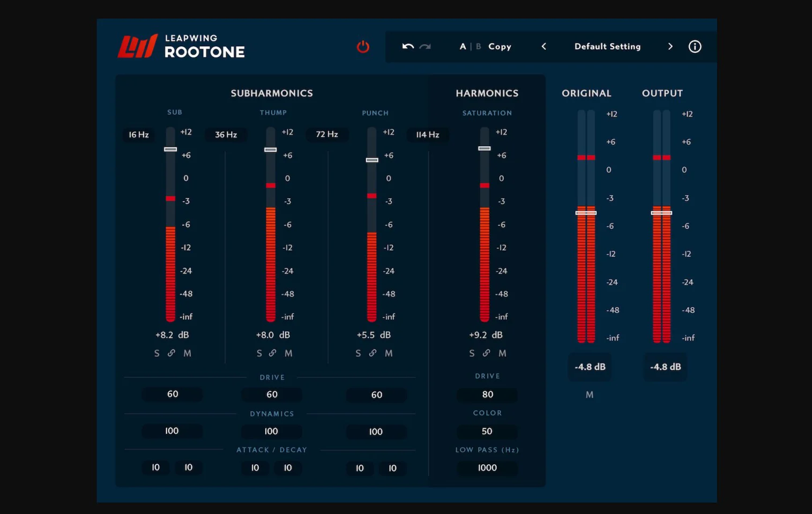Switch to the A setting
This screenshot has width=812, height=514.
463,47
